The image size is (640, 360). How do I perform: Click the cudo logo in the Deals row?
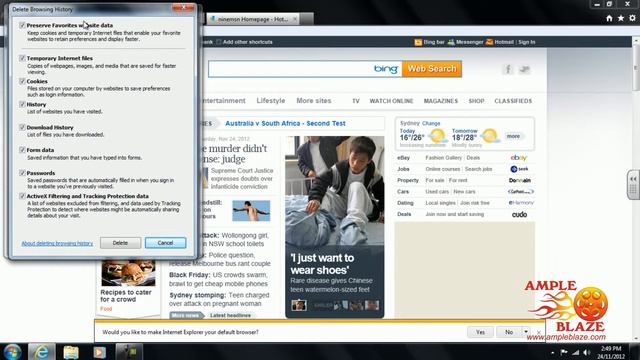[x=519, y=214]
